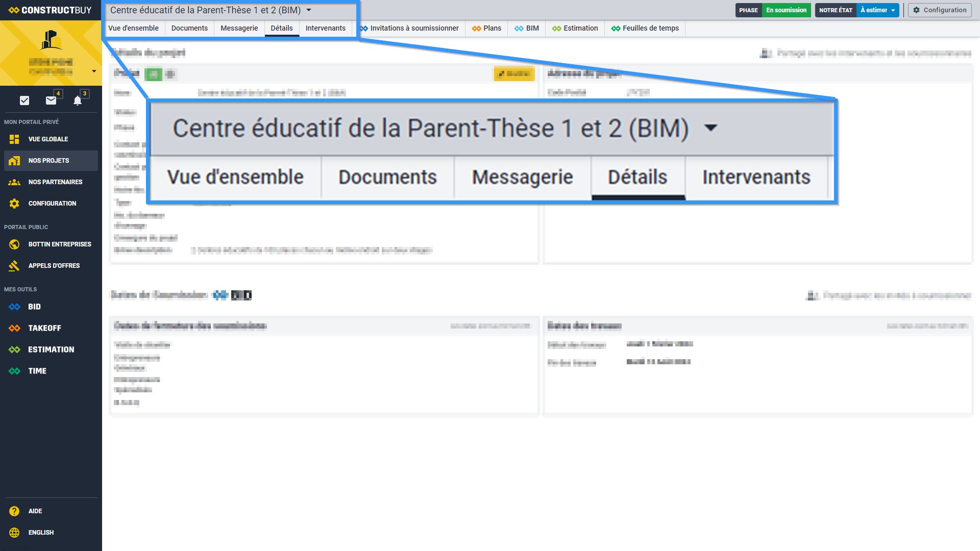Screen dimensions: 980x551
Task: Open the BIM tab
Action: tap(526, 28)
